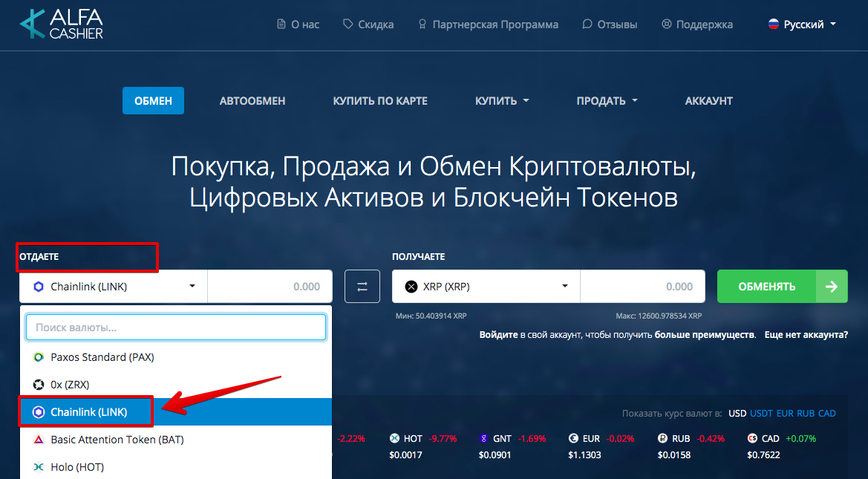Click the 0x (ZRX) coin icon
Screen dimensions: 868x479
tap(39, 385)
